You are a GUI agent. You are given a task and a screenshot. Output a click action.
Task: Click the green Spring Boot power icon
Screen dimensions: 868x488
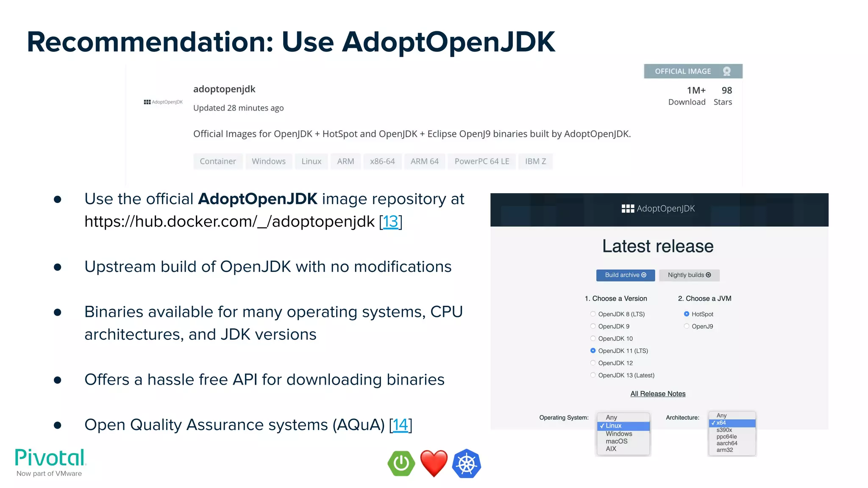(x=401, y=463)
